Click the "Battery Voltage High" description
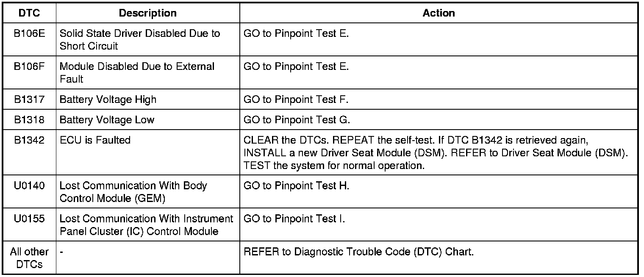The image size is (644, 277). coord(108,100)
